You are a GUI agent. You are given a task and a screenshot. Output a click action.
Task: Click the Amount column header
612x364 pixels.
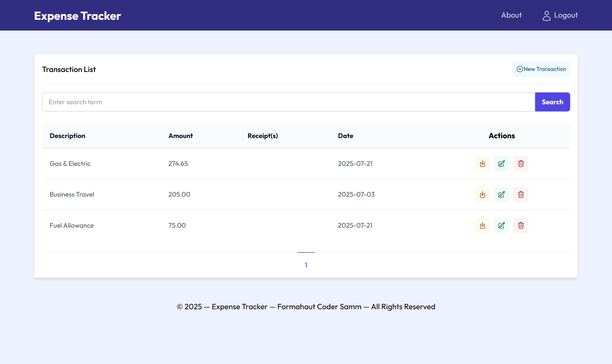click(x=180, y=136)
